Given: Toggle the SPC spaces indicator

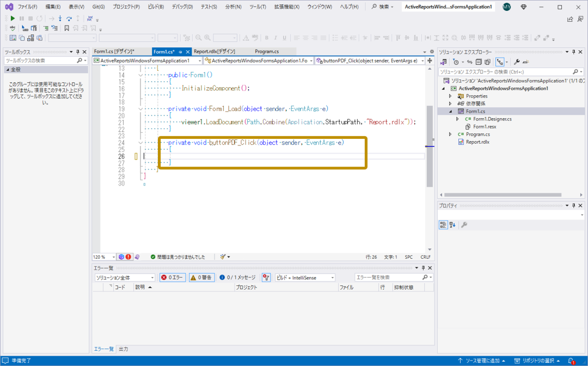Looking at the screenshot, I should click(x=409, y=257).
